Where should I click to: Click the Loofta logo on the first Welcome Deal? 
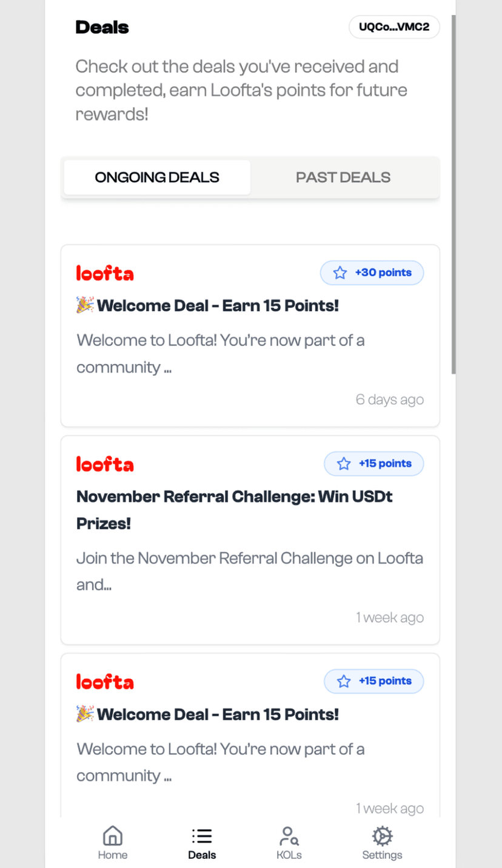[x=105, y=273]
